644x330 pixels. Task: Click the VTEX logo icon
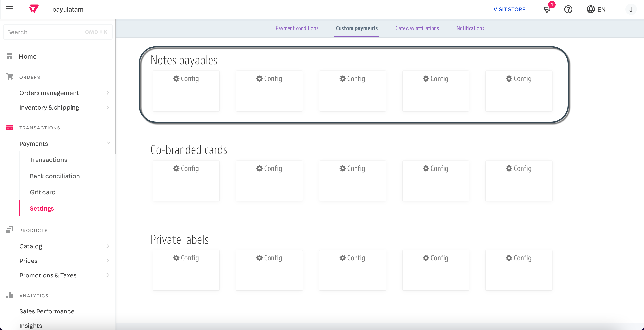tap(34, 9)
